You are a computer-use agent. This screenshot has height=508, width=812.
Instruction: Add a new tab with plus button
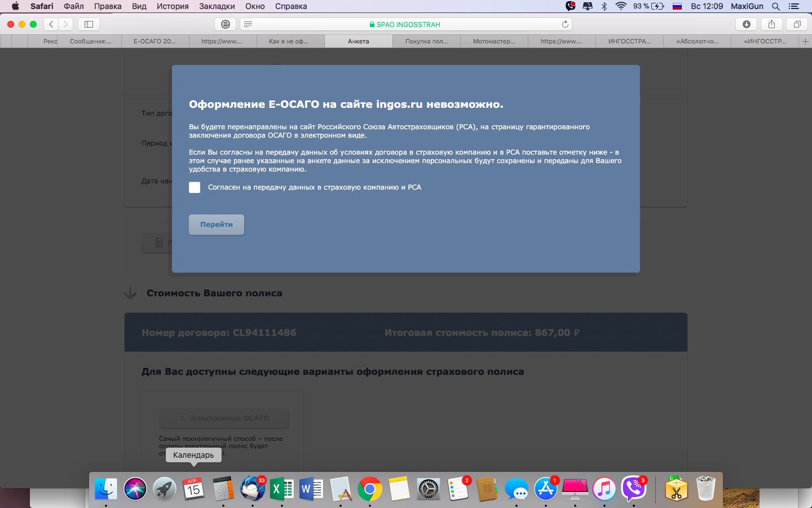(805, 41)
